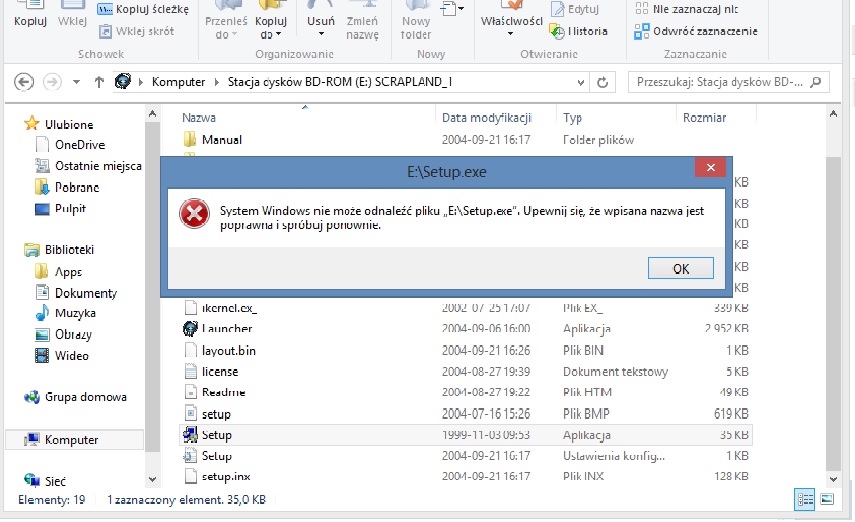
Task: Click the Stacja dysków BD-ROM breadcrumb
Action: pos(339,82)
